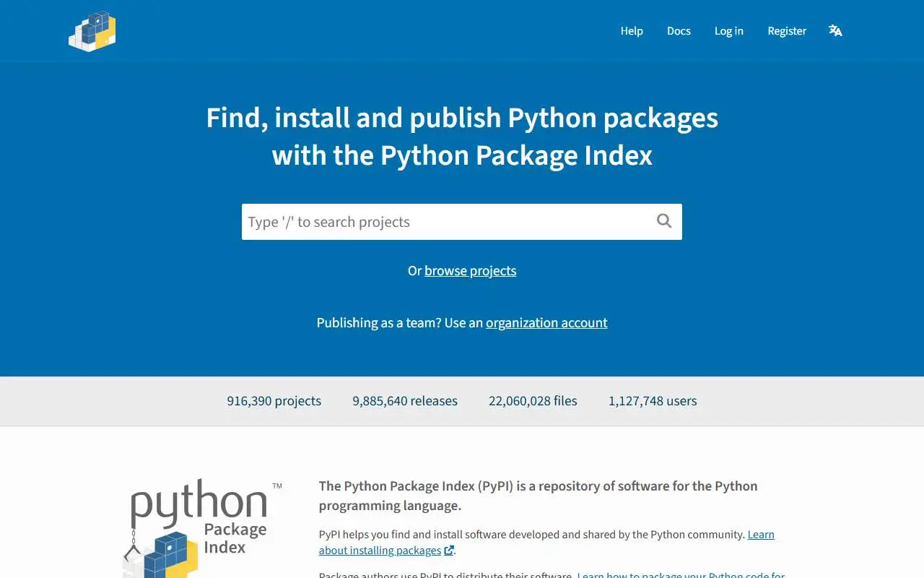Open the Help menu item
The image size is (924, 578).
pyautogui.click(x=632, y=31)
